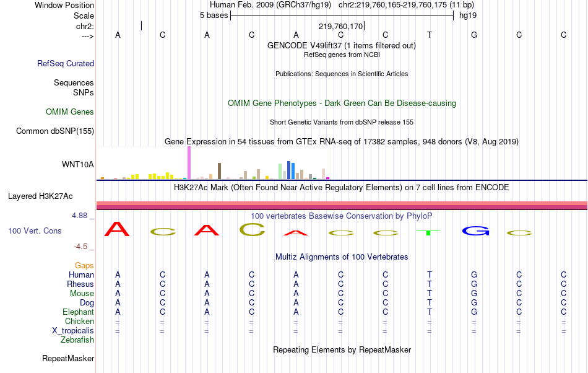Click the G in the Human alignment row
Viewport: 588px width, 373px height.
[474, 274]
